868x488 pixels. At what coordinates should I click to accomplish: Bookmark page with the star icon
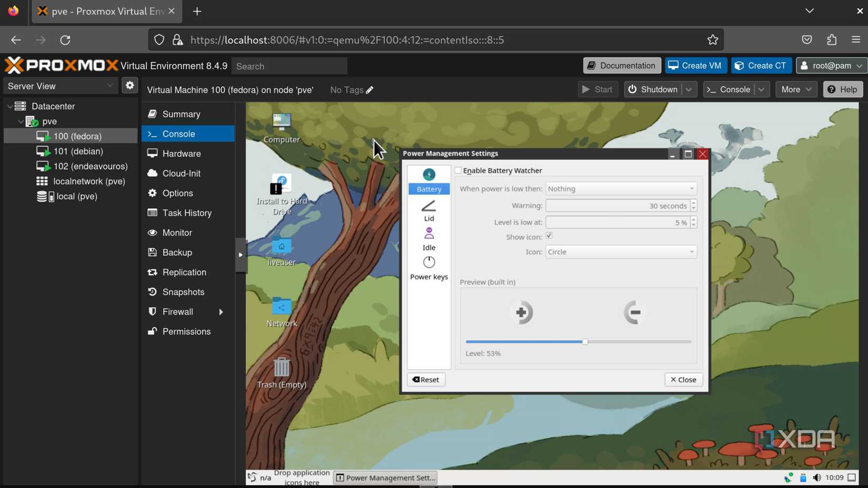712,40
